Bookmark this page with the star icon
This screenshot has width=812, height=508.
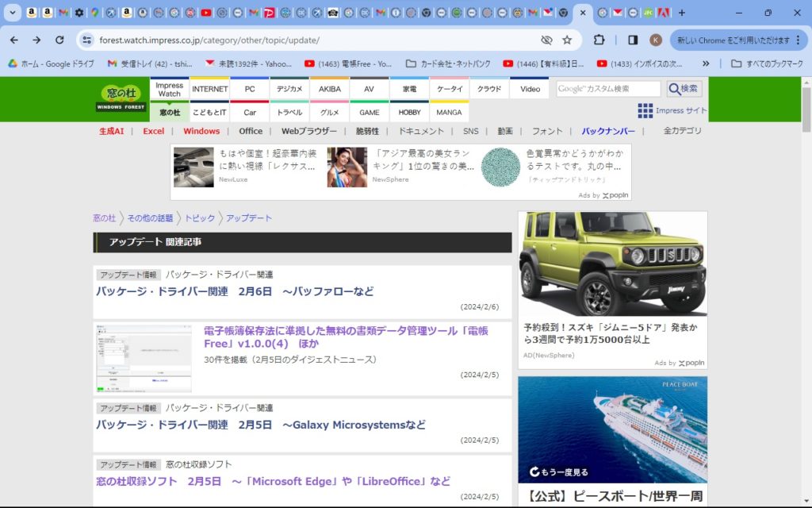(x=567, y=40)
